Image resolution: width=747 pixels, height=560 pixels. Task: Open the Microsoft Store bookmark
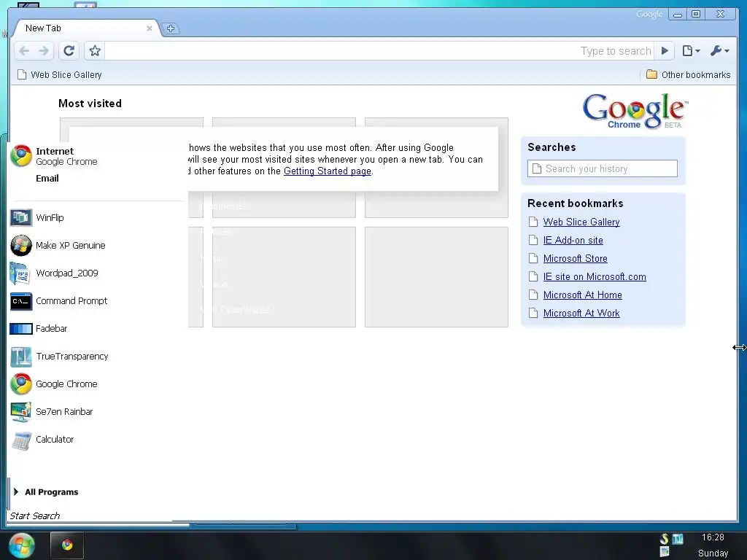(x=575, y=259)
